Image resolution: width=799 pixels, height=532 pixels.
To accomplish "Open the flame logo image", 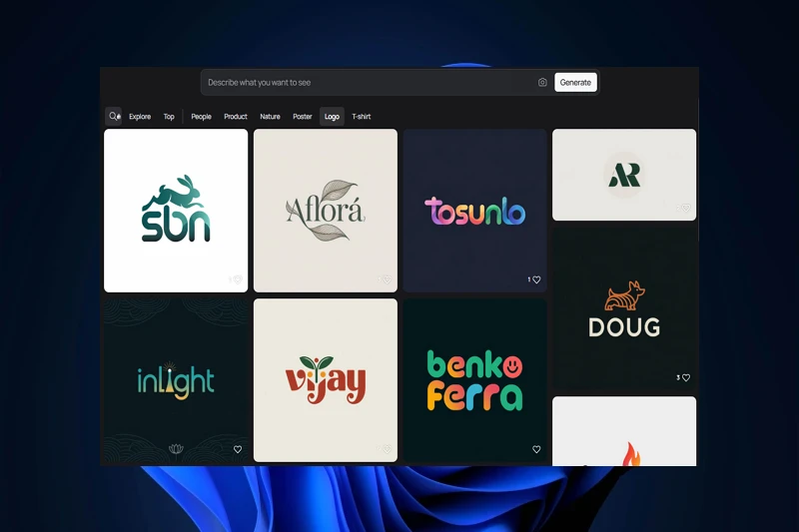I will [x=624, y=431].
